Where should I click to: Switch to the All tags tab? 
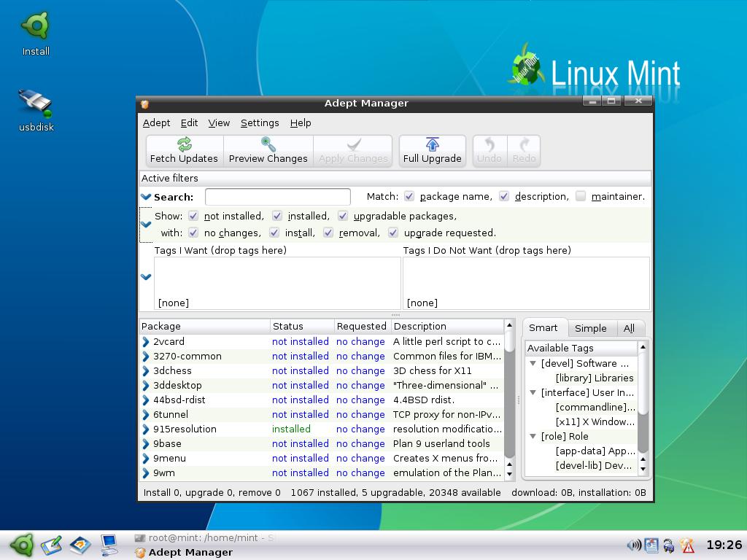[629, 328]
